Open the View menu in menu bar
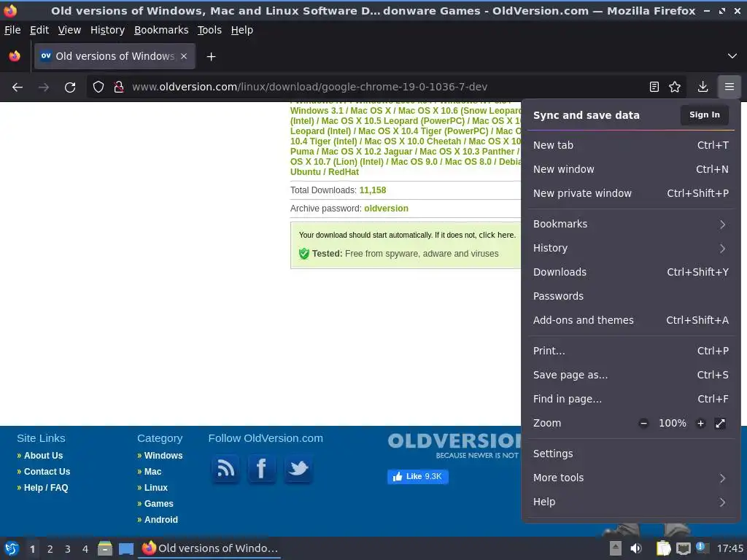The width and height of the screenshot is (747, 560). point(69,30)
